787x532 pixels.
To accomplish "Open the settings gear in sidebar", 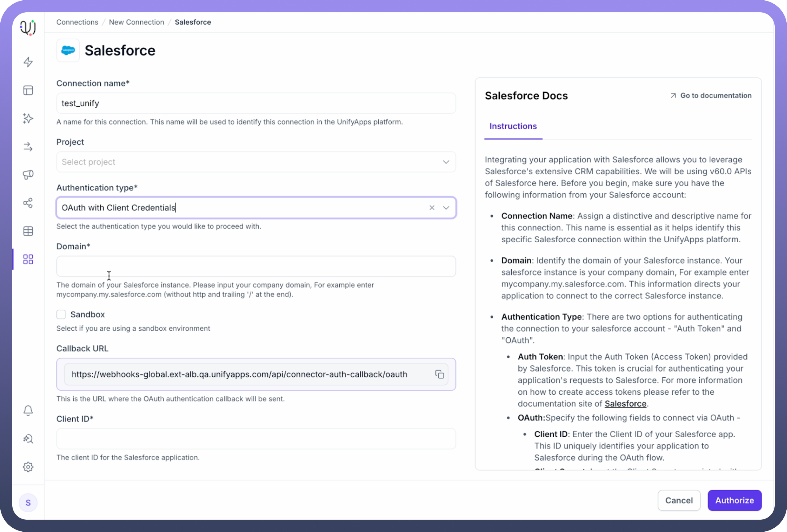I will (x=28, y=467).
